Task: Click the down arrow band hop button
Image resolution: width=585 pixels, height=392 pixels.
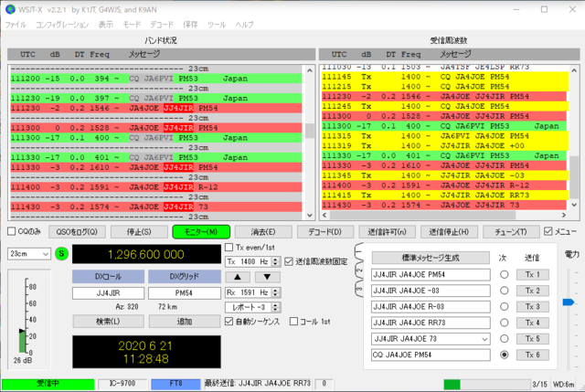Action: pos(267,277)
